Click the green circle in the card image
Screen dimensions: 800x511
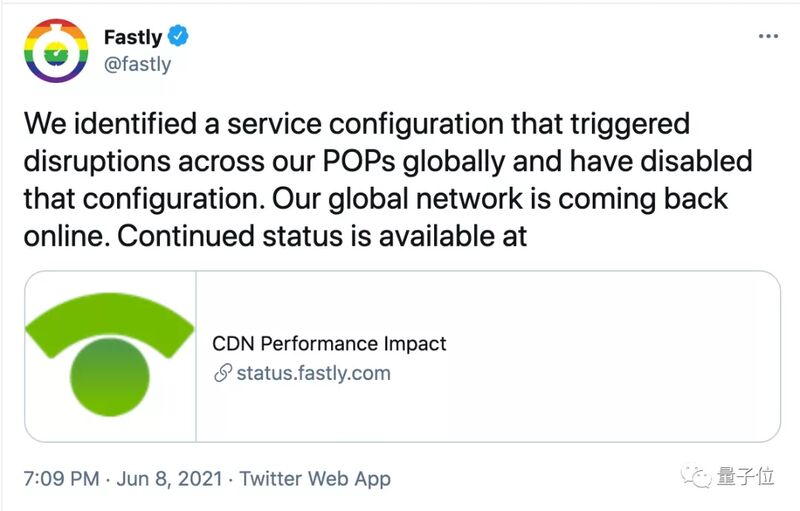[x=110, y=377]
